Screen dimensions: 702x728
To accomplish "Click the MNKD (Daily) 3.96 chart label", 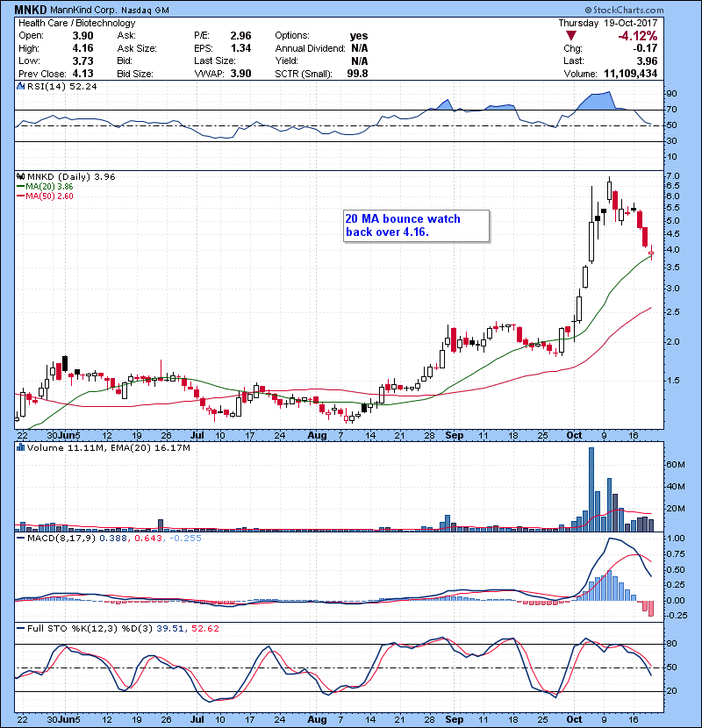I will coord(71,176).
